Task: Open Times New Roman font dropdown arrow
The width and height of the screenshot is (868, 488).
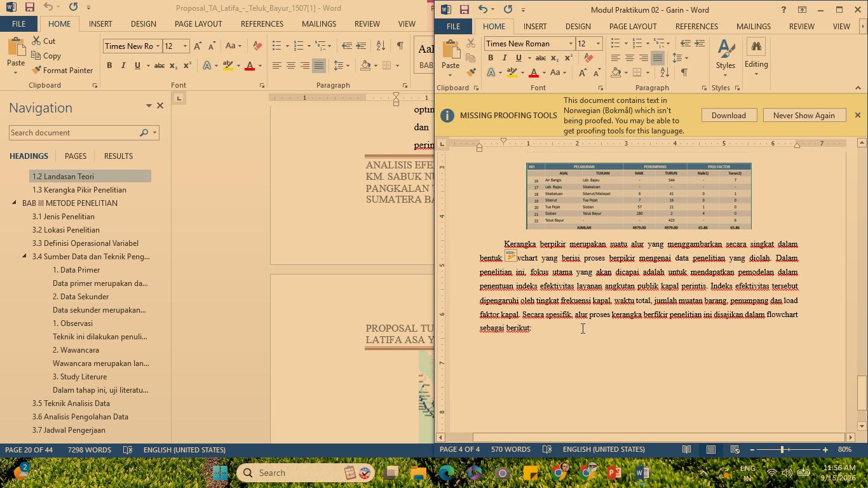Action: [x=571, y=43]
